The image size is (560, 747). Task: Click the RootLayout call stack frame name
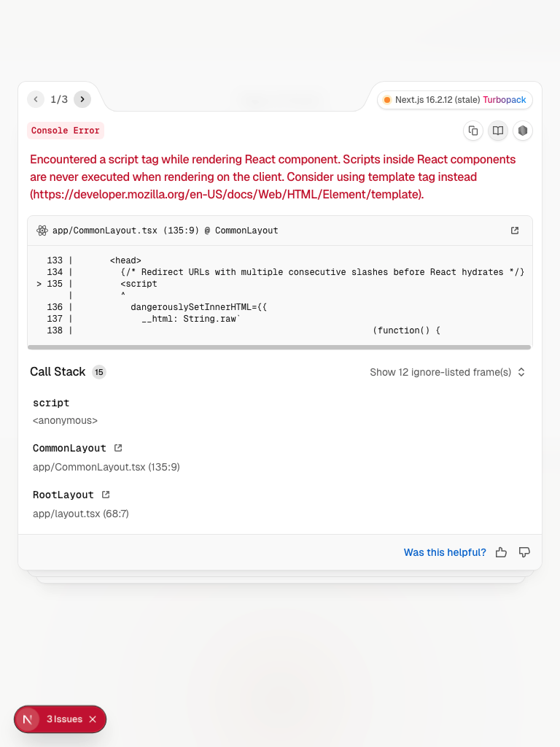tap(63, 495)
